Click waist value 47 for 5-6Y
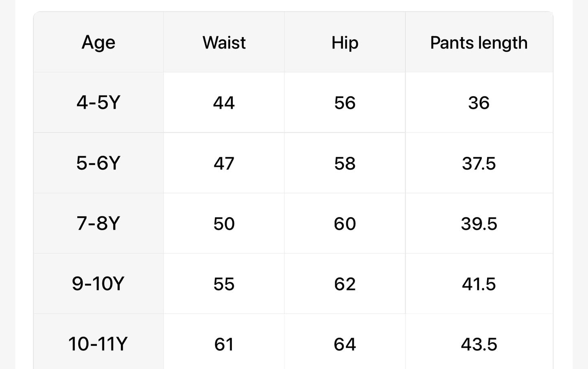 click(224, 163)
